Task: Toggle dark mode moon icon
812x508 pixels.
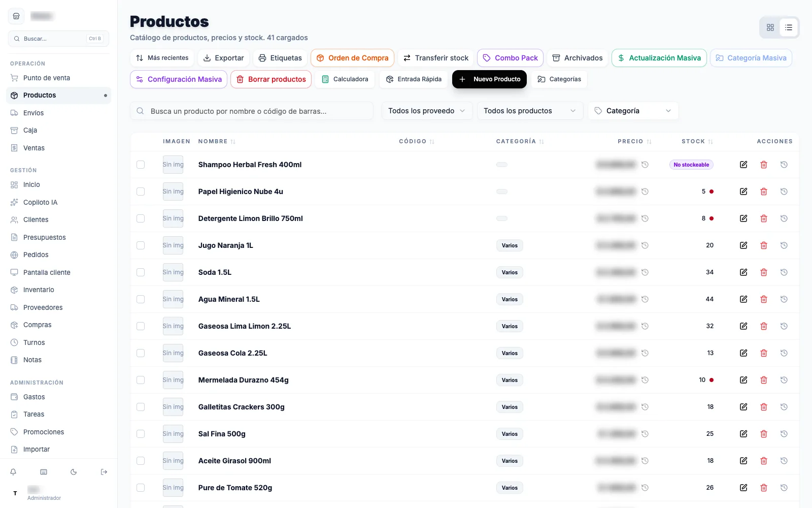Action: coord(74,472)
